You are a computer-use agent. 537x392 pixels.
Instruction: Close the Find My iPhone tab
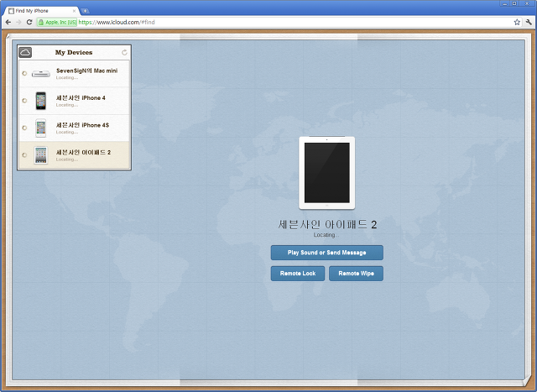coord(74,11)
